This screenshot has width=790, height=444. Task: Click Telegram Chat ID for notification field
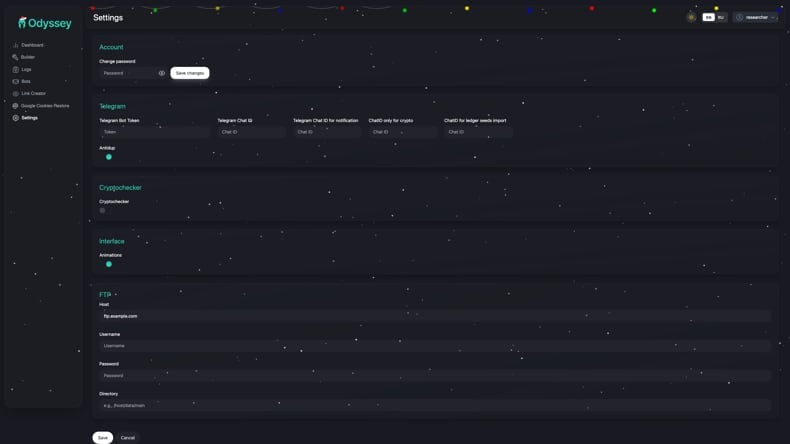click(327, 132)
